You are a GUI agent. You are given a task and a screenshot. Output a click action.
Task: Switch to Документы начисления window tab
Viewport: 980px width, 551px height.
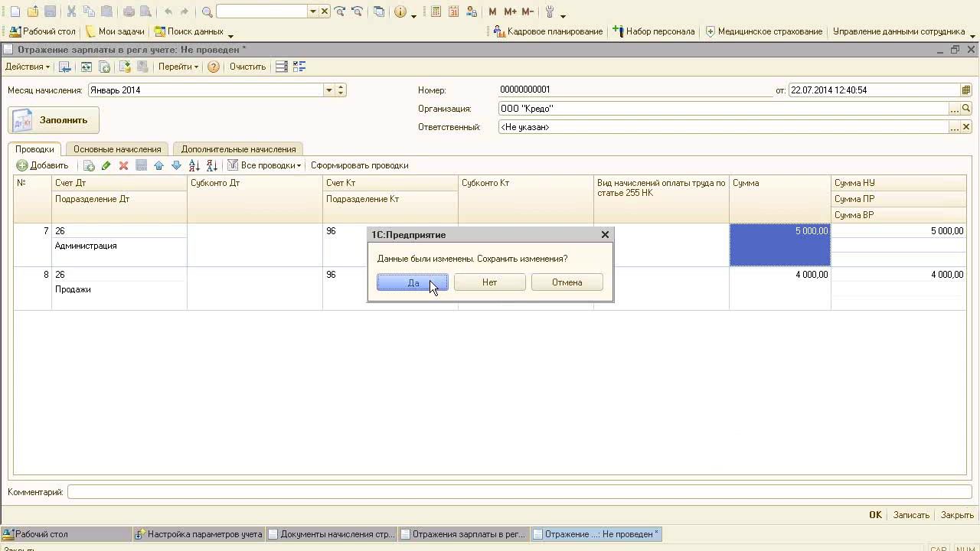point(332,534)
